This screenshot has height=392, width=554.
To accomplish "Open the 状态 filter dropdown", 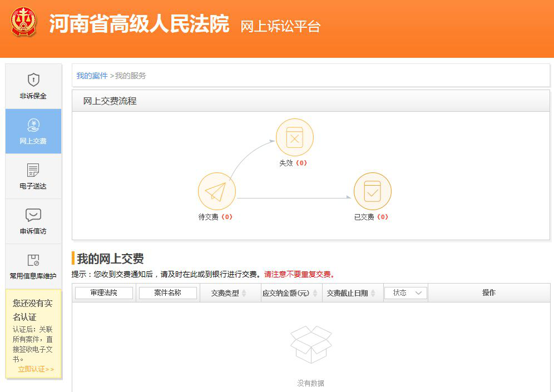I will click(x=405, y=292).
